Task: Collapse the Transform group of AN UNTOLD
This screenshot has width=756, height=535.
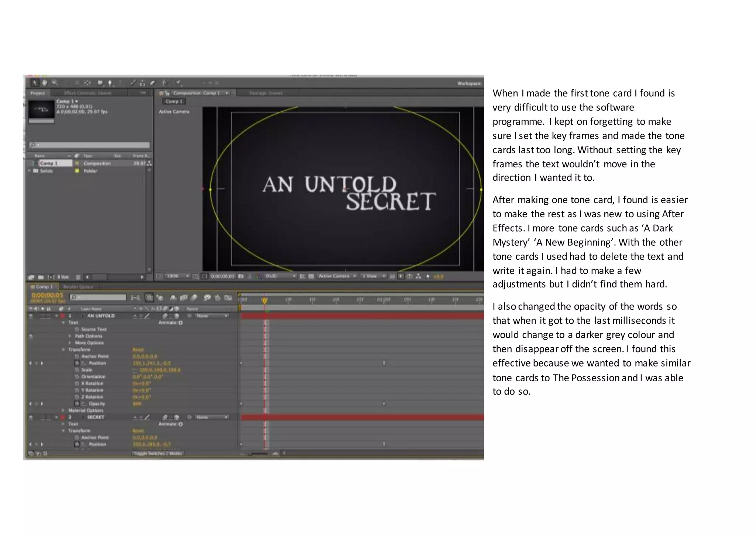Action: point(63,350)
